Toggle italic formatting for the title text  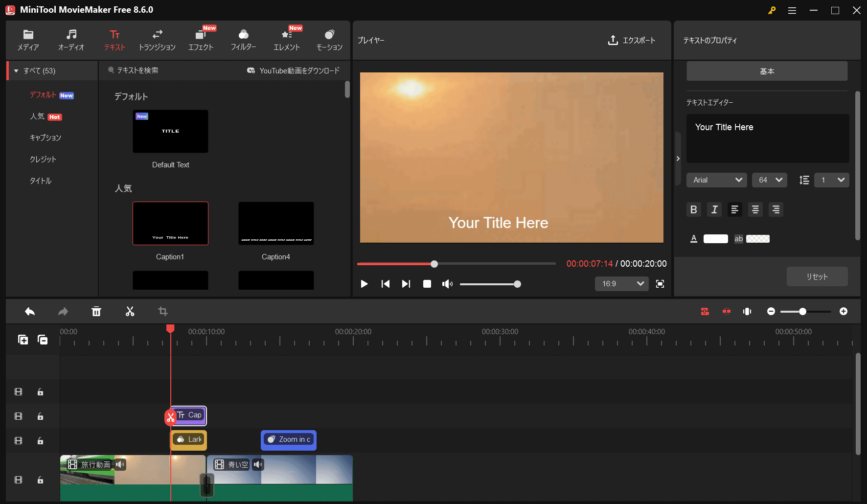(x=714, y=209)
